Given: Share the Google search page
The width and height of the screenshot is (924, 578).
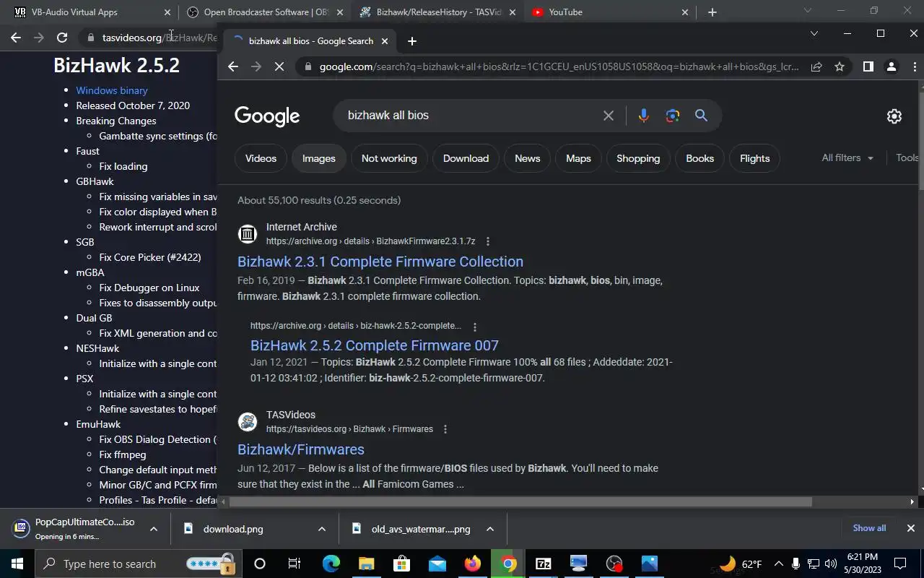Looking at the screenshot, I should point(816,66).
